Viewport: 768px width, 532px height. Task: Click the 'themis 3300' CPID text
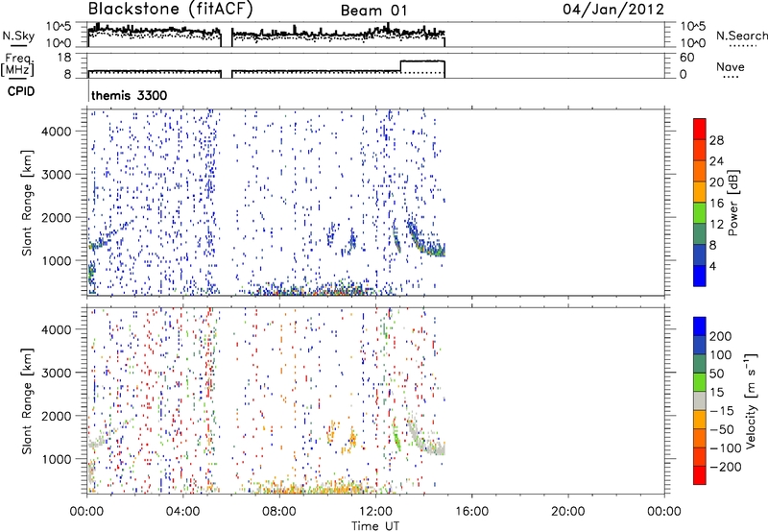pos(130,95)
